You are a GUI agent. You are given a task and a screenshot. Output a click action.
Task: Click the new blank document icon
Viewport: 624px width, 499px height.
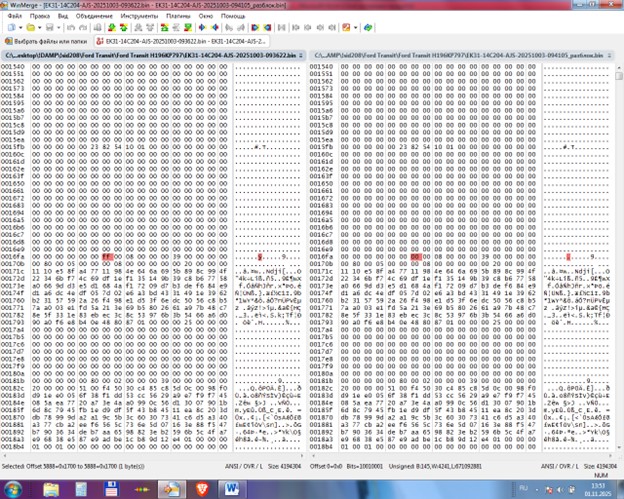click(9, 29)
